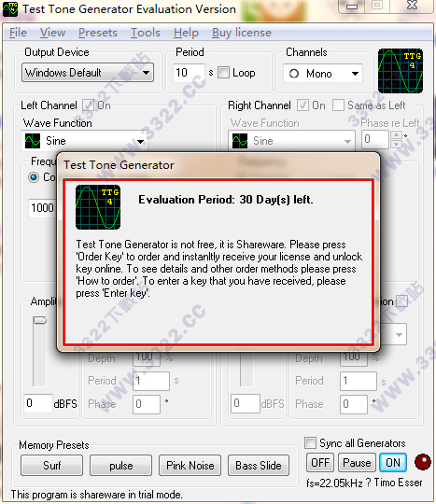Open the partially hidden dropdown right of dialog

[399, 335]
